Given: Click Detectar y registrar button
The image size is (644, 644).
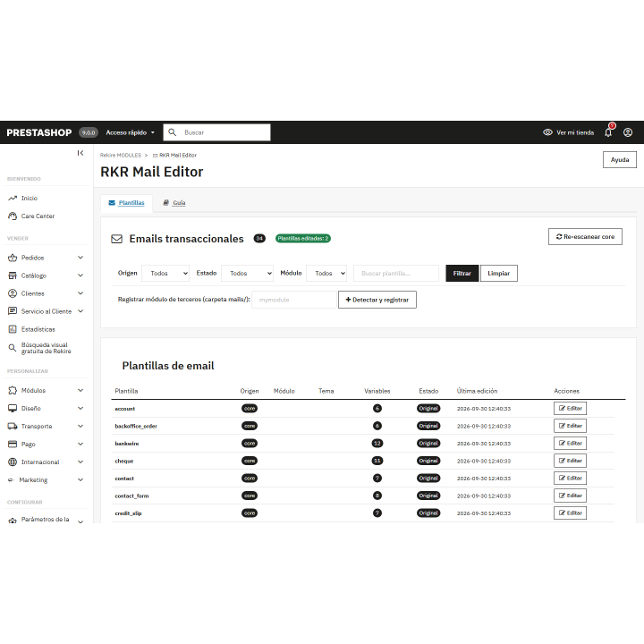Looking at the screenshot, I should 377,300.
